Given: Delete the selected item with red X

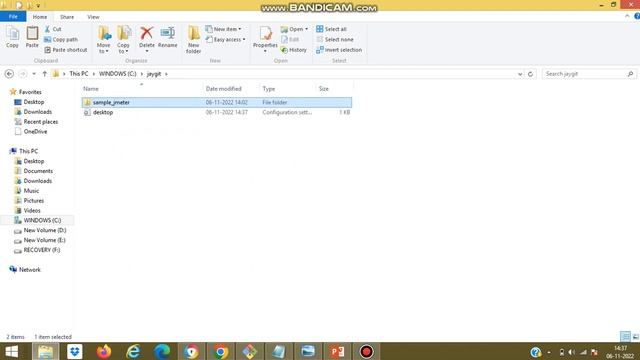Looking at the screenshot, I should 147,39.
